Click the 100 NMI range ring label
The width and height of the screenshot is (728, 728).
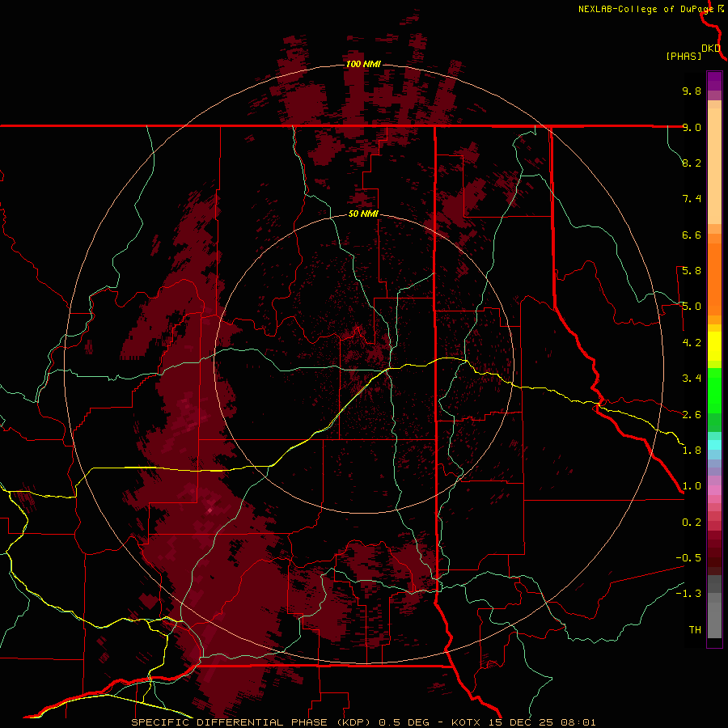point(363,64)
